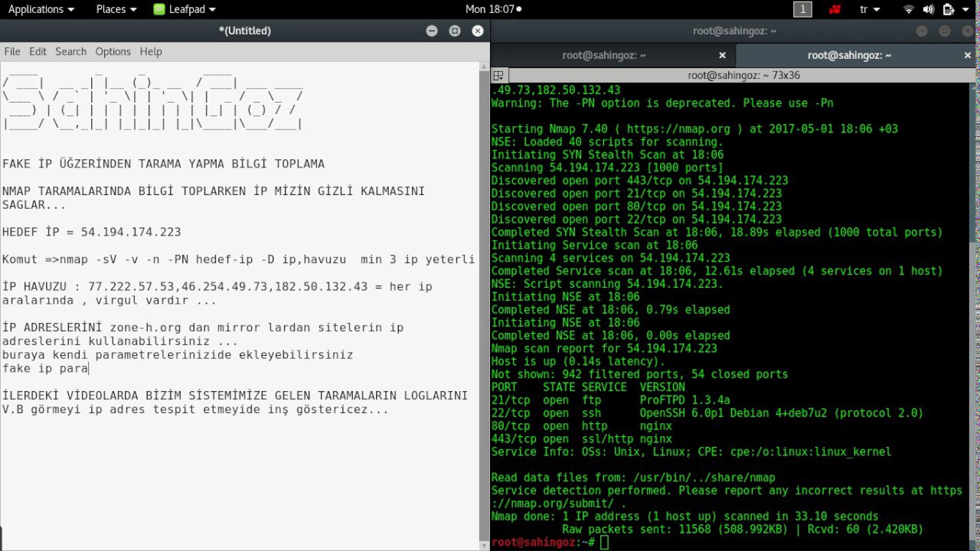Open Leafpad Search menu
Image resolution: width=980 pixels, height=551 pixels.
click(x=70, y=51)
